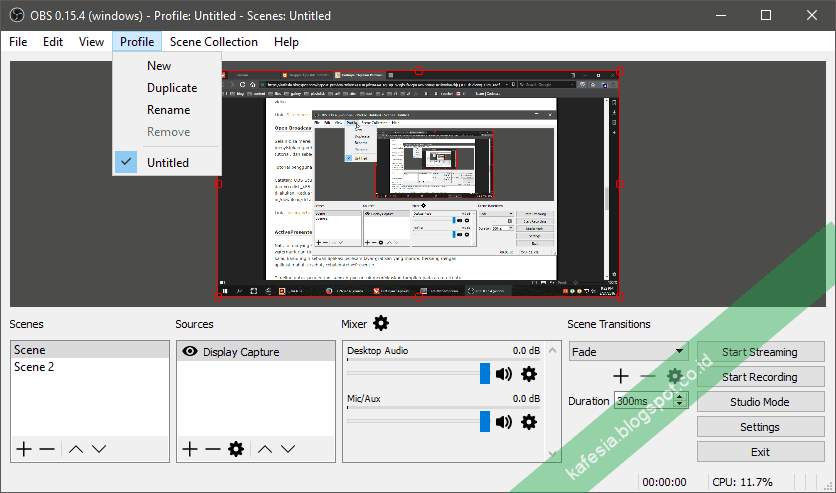The height and width of the screenshot is (493, 836).
Task: Mute Mic/Aux speaker icon
Action: (x=504, y=422)
